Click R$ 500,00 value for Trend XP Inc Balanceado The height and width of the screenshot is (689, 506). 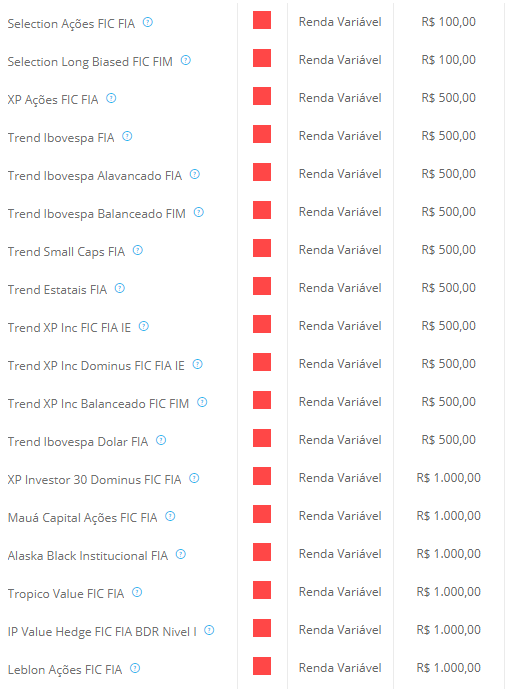coord(448,402)
